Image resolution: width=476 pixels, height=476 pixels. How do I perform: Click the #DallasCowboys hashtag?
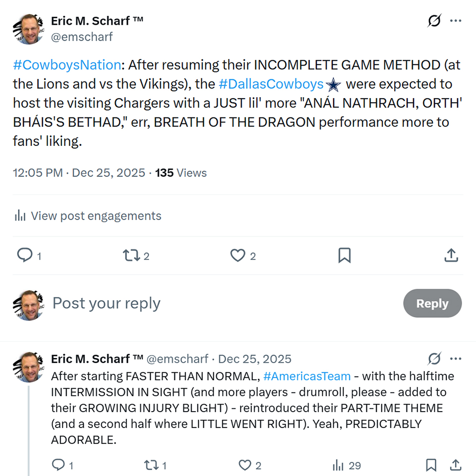tap(271, 84)
